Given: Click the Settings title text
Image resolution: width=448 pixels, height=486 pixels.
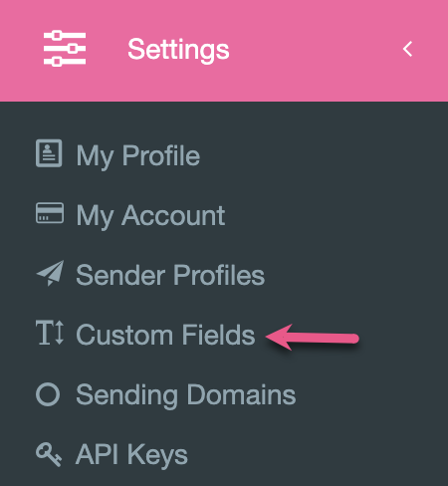Looking at the screenshot, I should tap(178, 50).
